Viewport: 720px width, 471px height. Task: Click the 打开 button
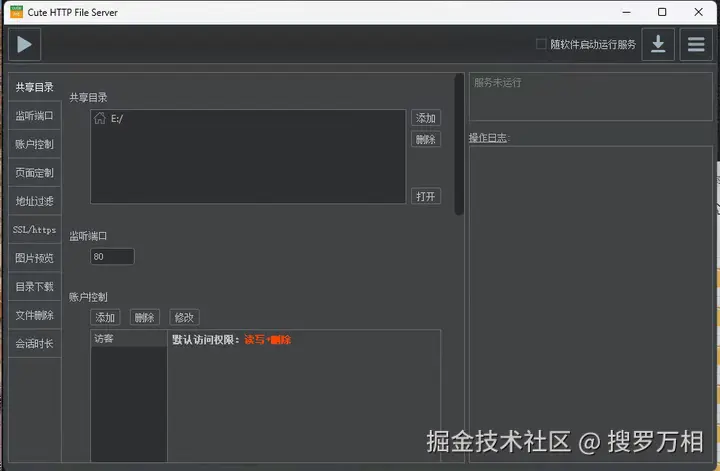[x=426, y=196]
